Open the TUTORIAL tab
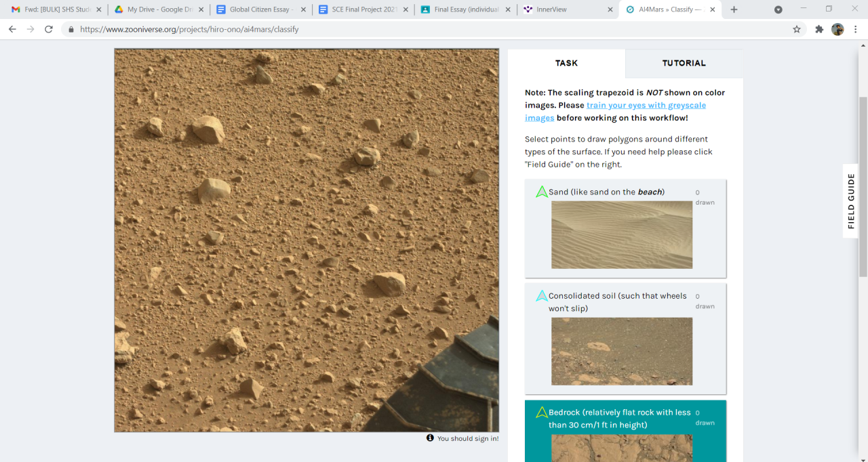This screenshot has width=868, height=462. coord(684,63)
